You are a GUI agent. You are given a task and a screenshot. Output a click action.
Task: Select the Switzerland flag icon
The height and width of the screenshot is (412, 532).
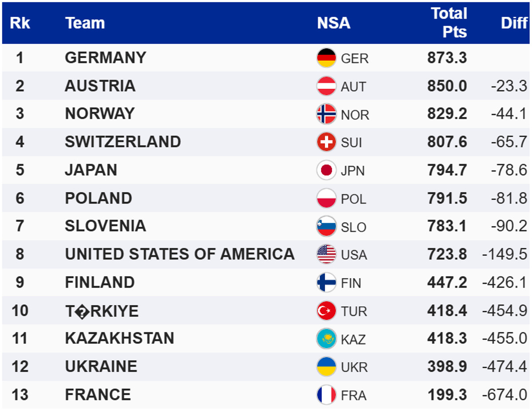pyautogui.click(x=326, y=142)
